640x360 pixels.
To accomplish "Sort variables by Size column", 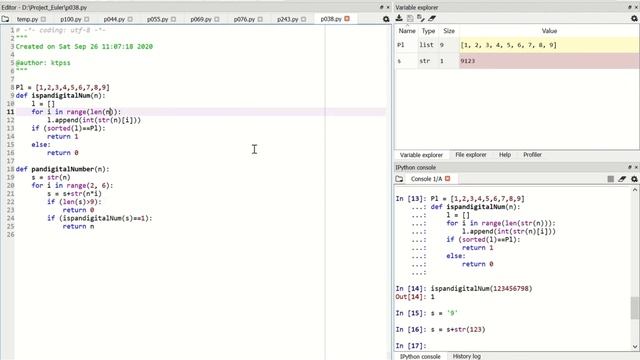I will coord(449,31).
